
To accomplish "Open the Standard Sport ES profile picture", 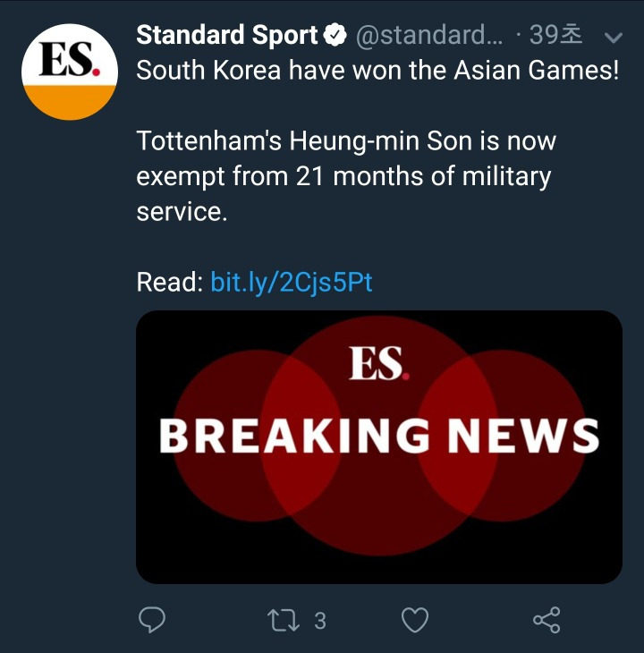I will (70, 72).
